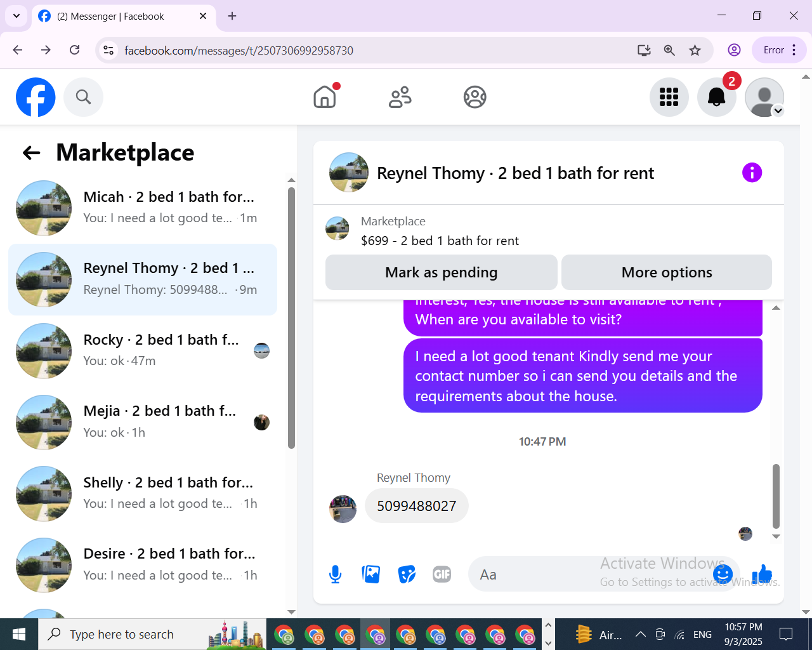Open the Windows Start menu

tap(19, 634)
